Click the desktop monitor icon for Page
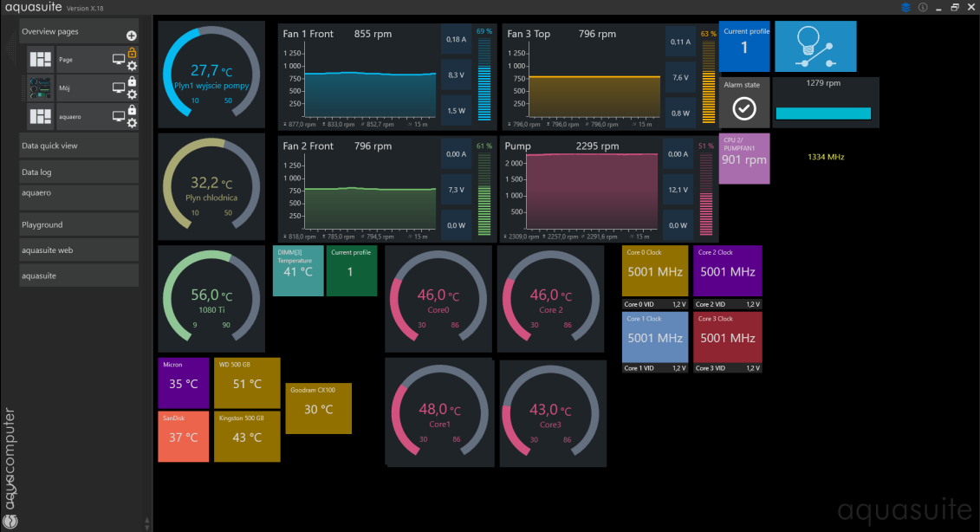The width and height of the screenshot is (980, 532). coord(118,60)
